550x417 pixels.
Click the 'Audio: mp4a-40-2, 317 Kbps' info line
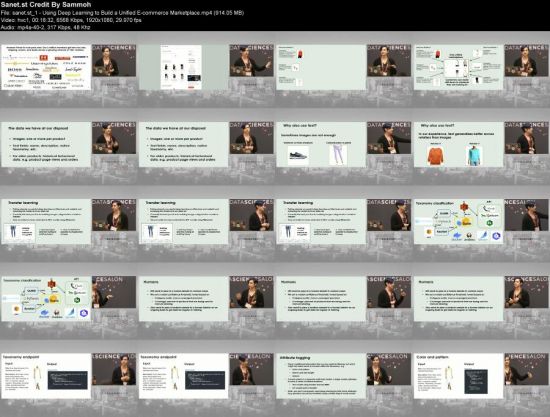point(45,27)
